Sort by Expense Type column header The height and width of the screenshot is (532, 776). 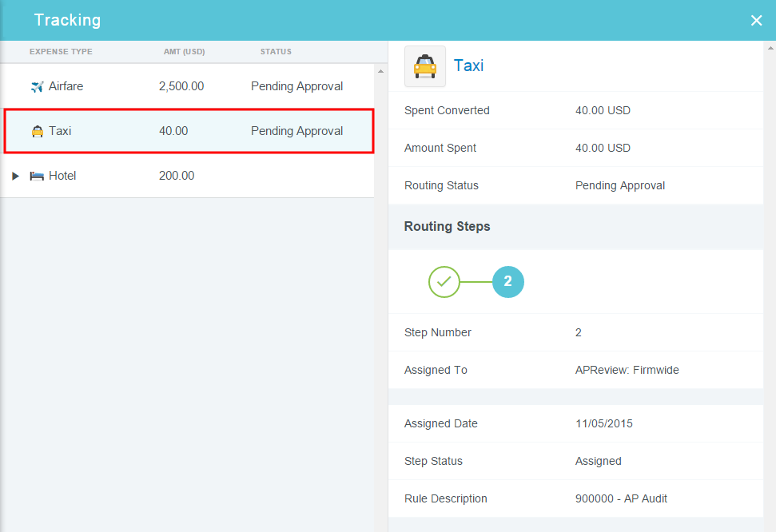pos(61,52)
